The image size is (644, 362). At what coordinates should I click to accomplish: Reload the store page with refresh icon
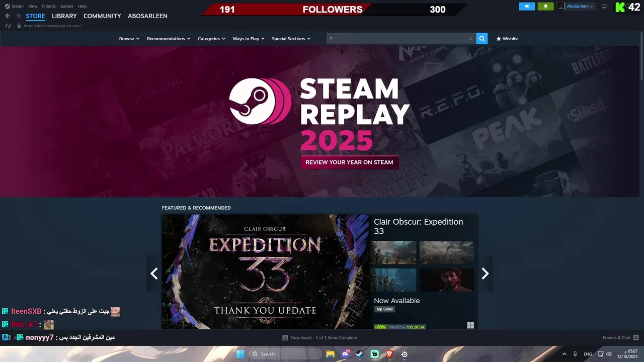click(8, 26)
